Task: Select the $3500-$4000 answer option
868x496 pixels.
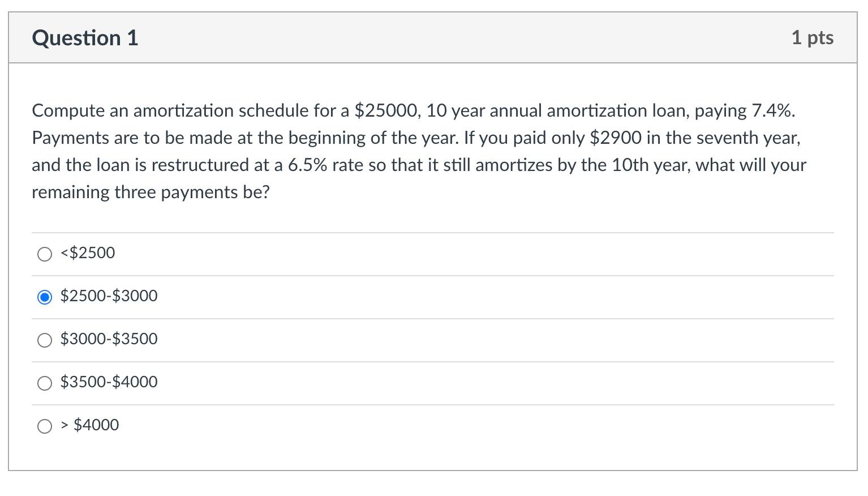Action: [45, 383]
